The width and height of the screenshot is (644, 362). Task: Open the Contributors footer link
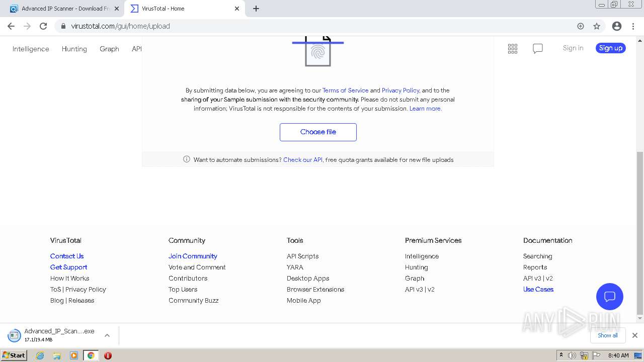pyautogui.click(x=188, y=279)
